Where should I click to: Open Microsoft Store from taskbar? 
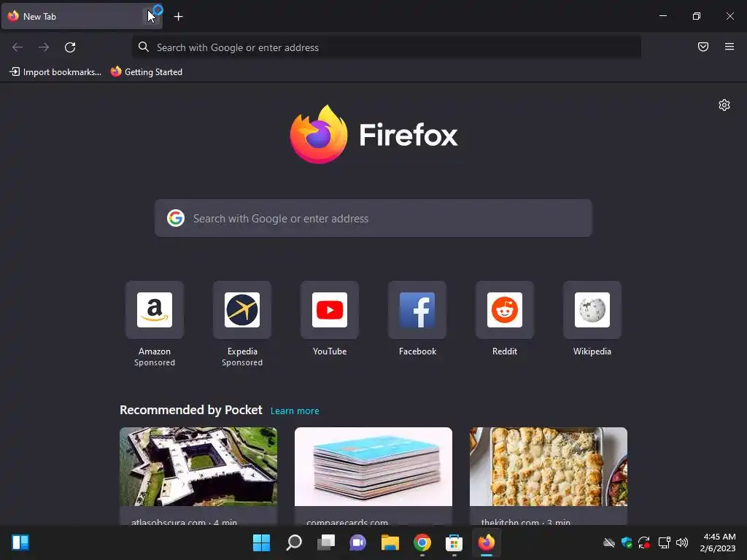[x=454, y=542]
